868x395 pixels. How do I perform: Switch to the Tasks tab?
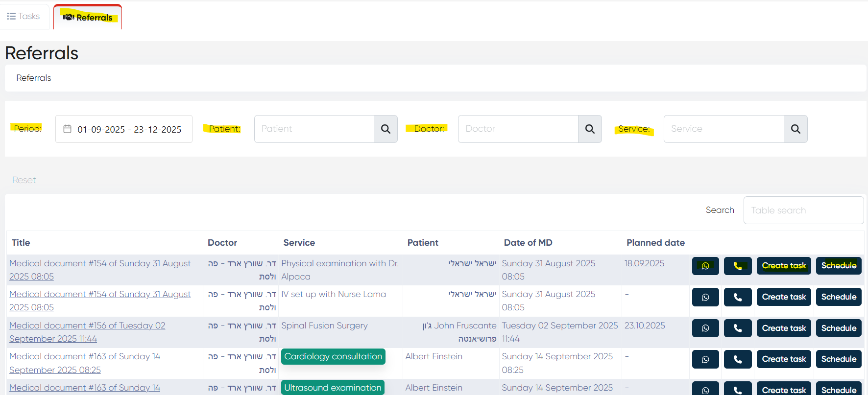coord(24,17)
